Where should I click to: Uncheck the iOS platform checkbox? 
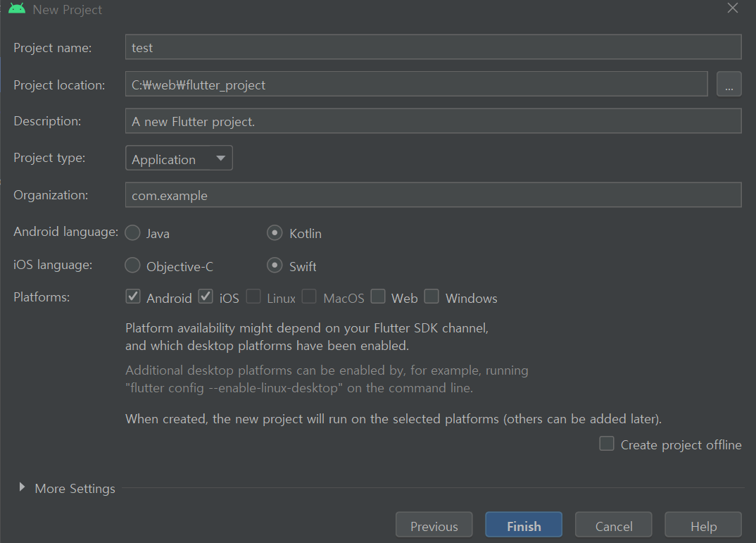(206, 296)
